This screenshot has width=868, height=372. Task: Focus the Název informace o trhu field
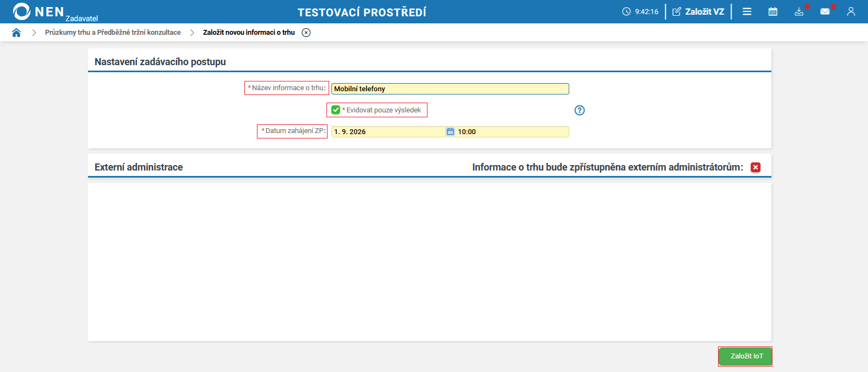450,89
